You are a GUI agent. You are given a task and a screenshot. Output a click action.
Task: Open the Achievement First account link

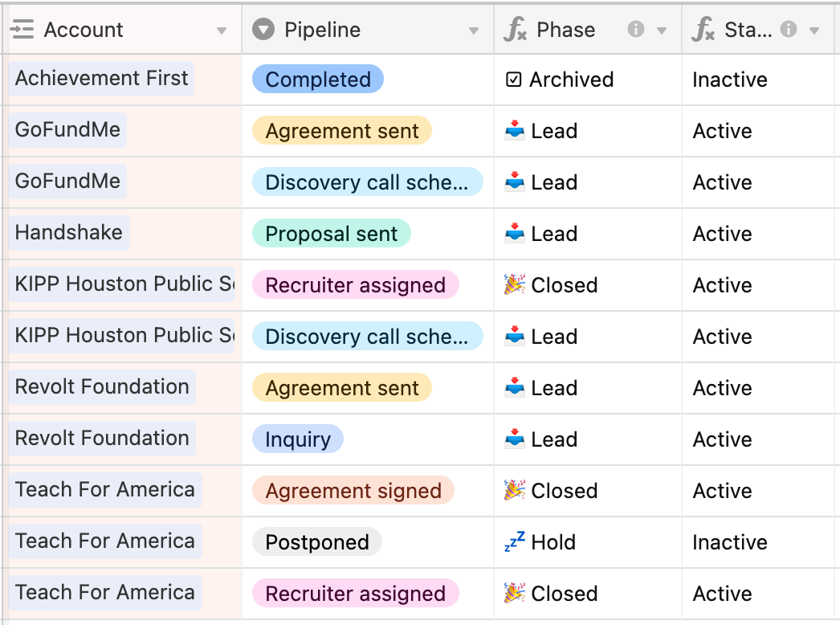(x=101, y=79)
